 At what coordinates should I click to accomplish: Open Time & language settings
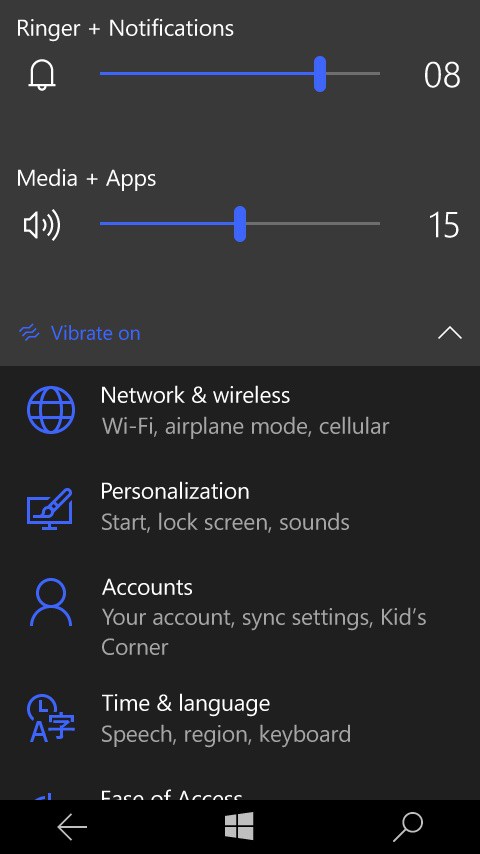tap(240, 718)
